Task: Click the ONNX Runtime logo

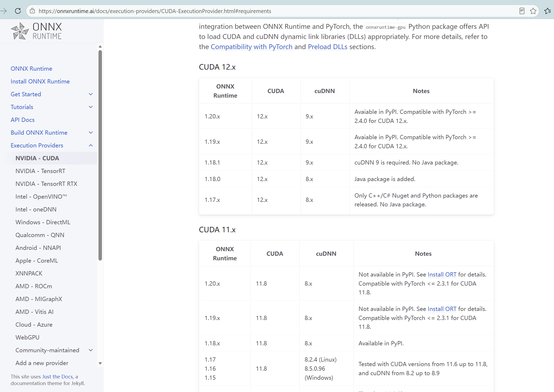Action: (x=36, y=31)
